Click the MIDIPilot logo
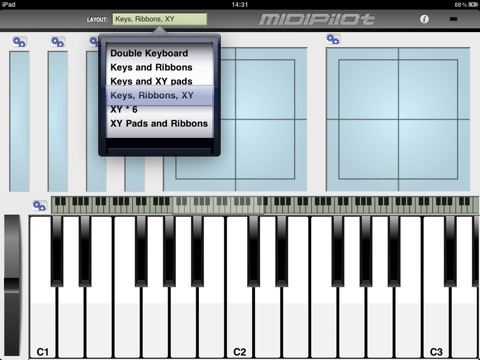The width and height of the screenshot is (480, 360). 317,19
